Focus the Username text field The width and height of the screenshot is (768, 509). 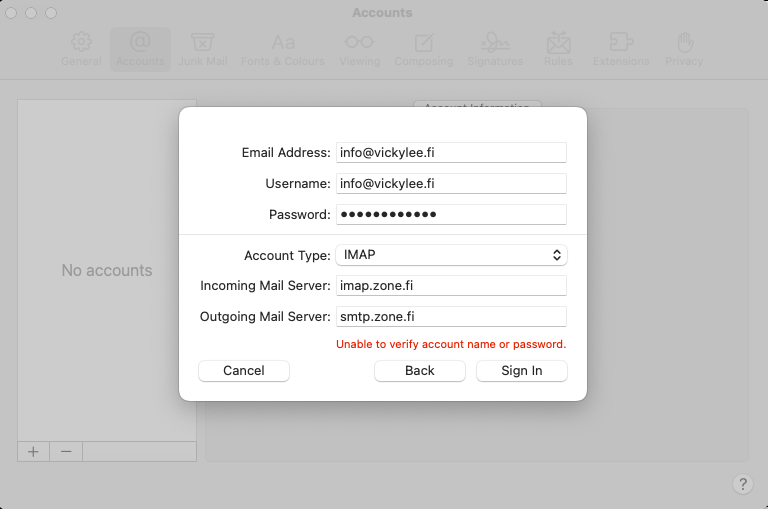point(451,184)
